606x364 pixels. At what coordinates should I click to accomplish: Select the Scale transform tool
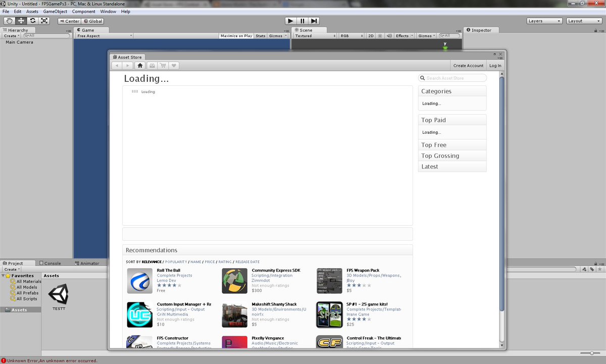44,21
